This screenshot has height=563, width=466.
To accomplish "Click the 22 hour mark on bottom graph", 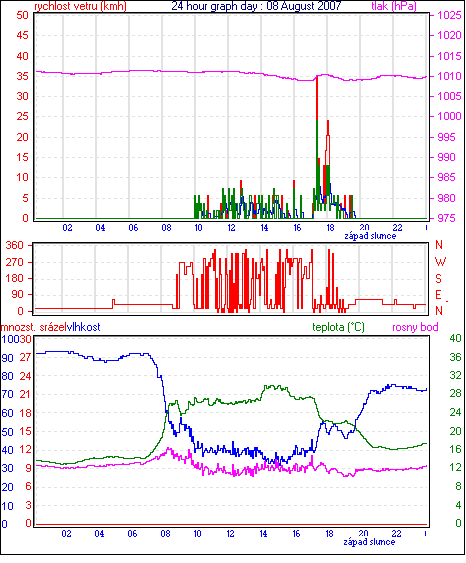I will pos(396,534).
